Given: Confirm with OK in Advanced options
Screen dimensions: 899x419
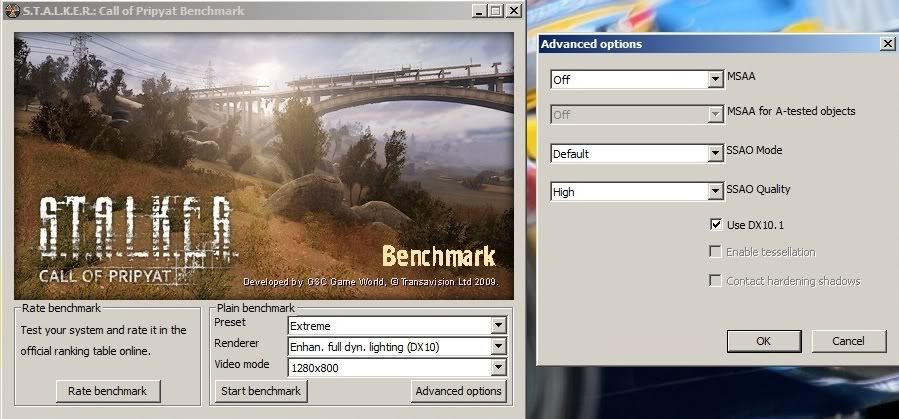Looking at the screenshot, I should coord(764,341).
